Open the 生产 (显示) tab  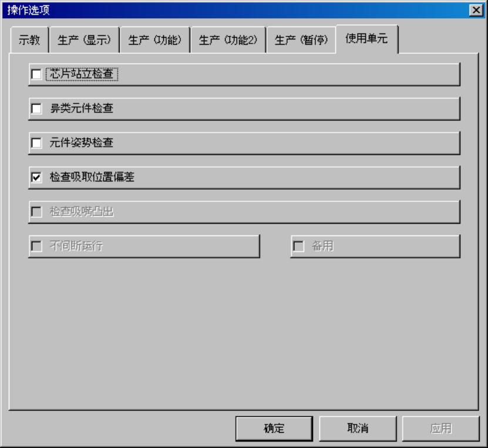85,40
